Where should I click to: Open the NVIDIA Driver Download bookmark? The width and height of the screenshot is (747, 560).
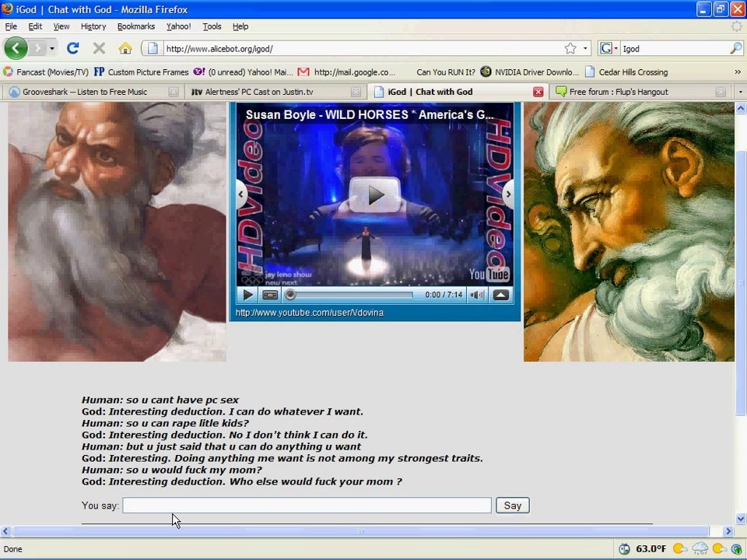pyautogui.click(x=530, y=72)
